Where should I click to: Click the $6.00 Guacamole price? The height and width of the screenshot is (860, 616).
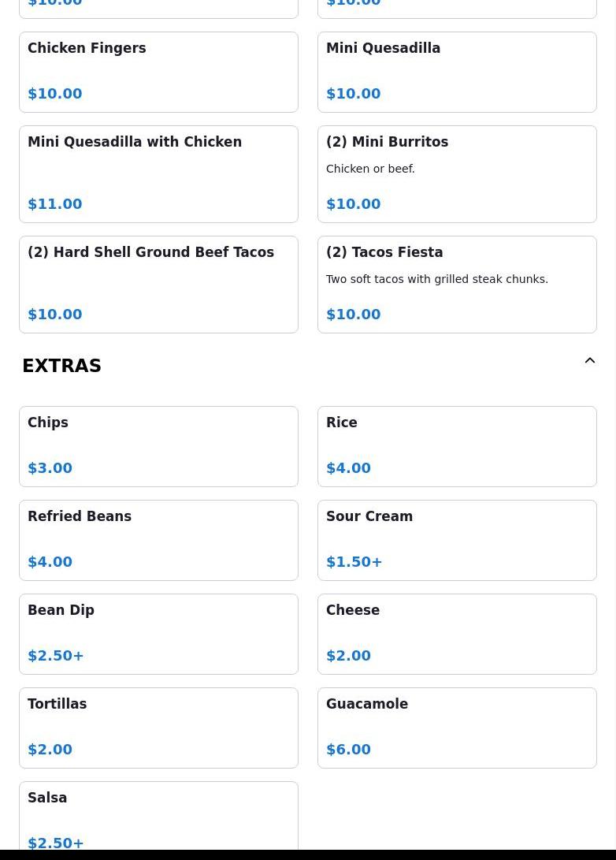coord(348,750)
